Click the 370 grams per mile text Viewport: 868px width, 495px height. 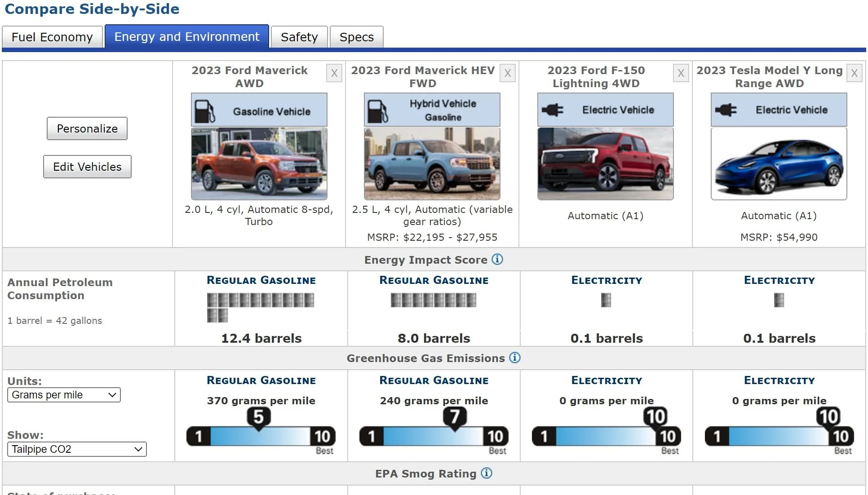(x=261, y=401)
